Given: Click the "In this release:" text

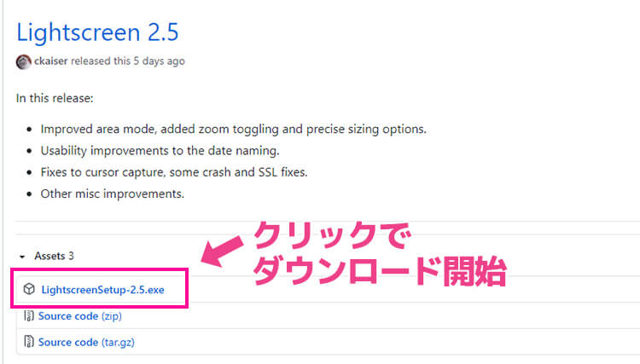Looking at the screenshot, I should pyautogui.click(x=55, y=98).
